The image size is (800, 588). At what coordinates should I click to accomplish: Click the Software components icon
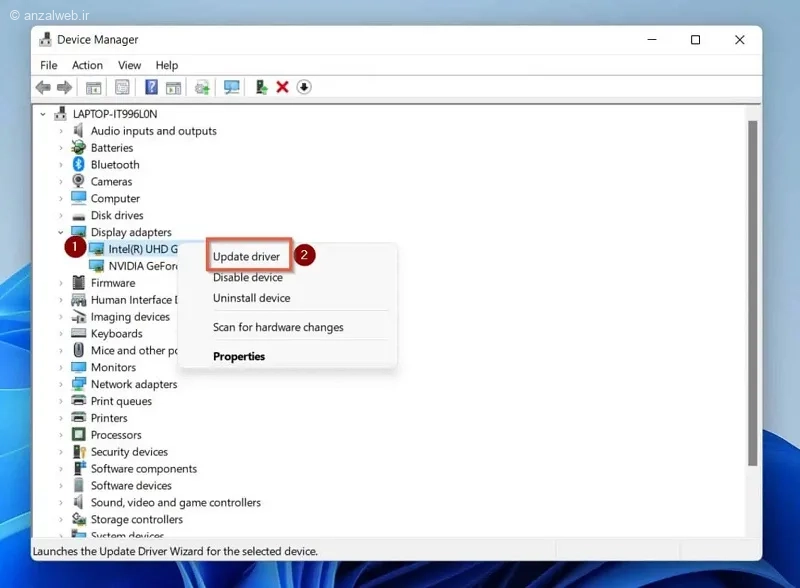[80, 468]
